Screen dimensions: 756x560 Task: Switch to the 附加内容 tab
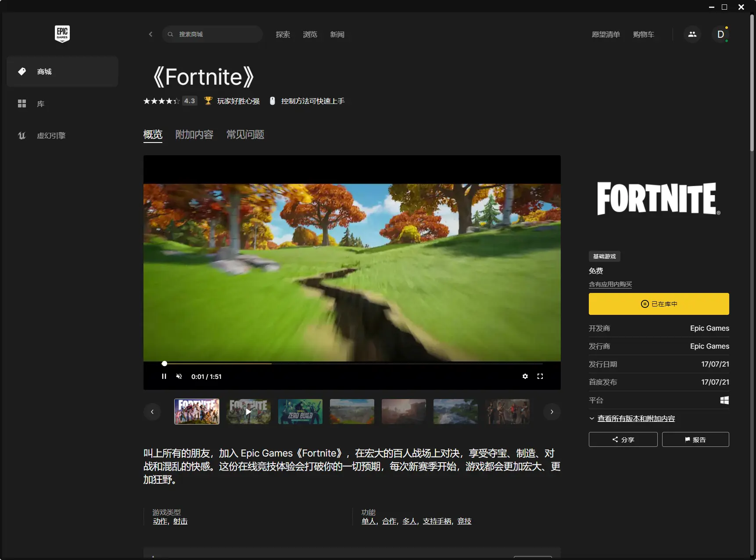tap(194, 135)
